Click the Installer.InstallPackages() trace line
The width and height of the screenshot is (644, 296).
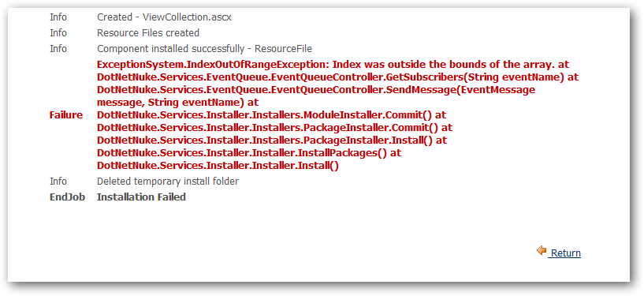click(x=249, y=153)
